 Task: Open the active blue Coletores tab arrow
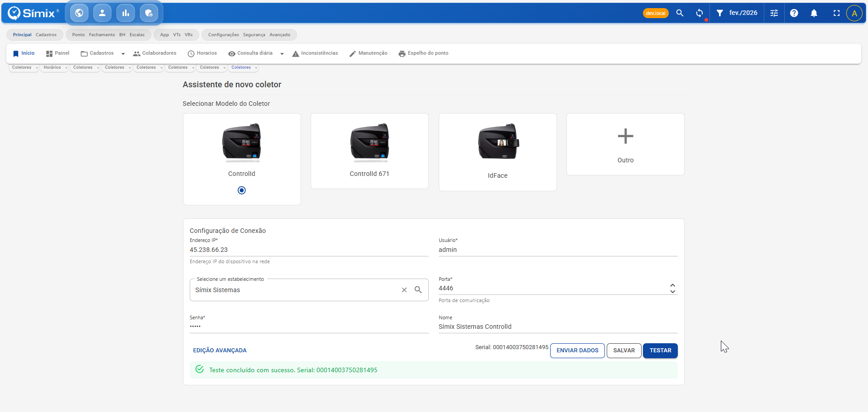pyautogui.click(x=256, y=68)
